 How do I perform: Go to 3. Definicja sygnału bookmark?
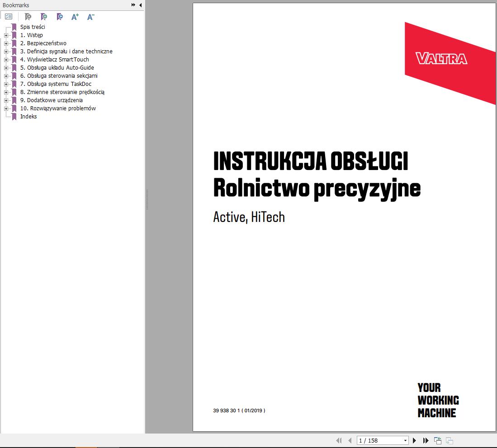(x=66, y=52)
